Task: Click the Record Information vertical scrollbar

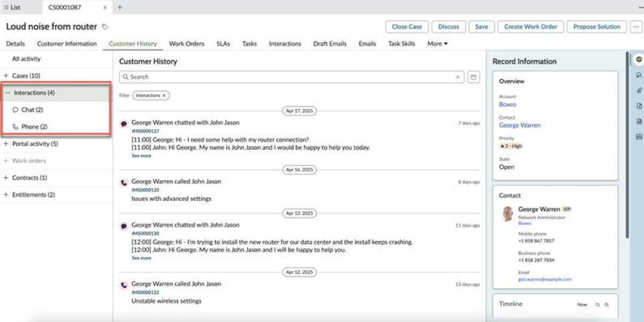Action: click(x=628, y=145)
